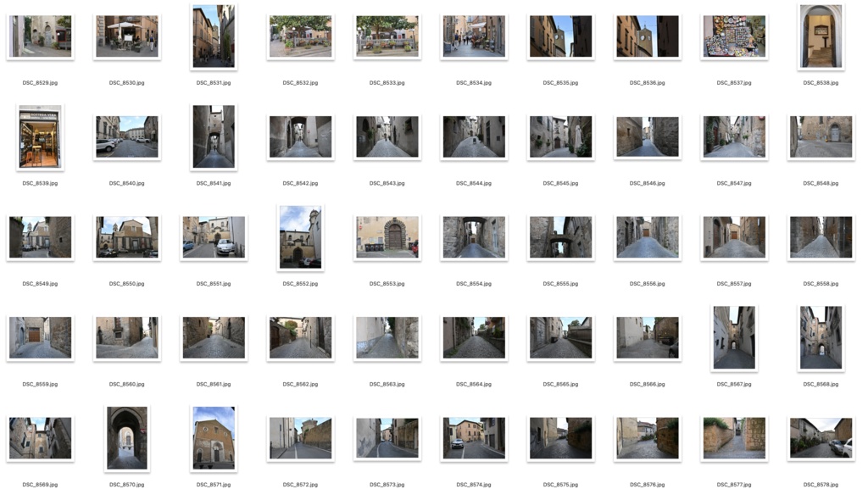
Task: Pick the DSC_8570.jpg gothic arch thumbnail
Action: (127, 438)
